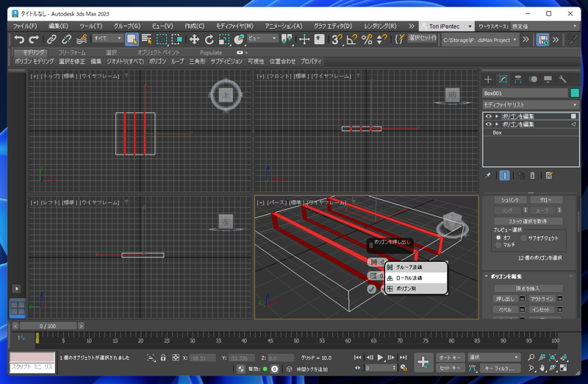This screenshot has height=384, width=588.
Task: Click the Box001 object color swatch
Action: [575, 93]
